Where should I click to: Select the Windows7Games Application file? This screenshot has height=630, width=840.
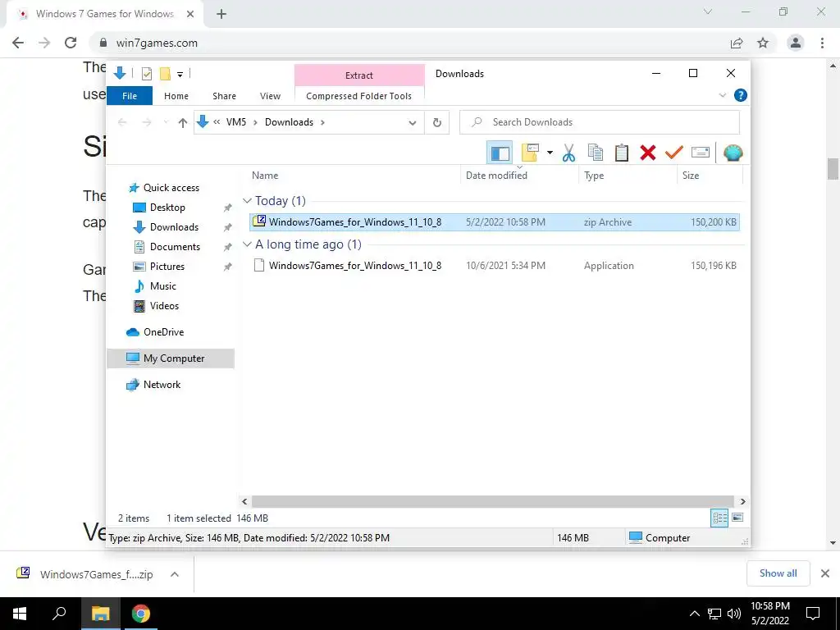(x=494, y=265)
